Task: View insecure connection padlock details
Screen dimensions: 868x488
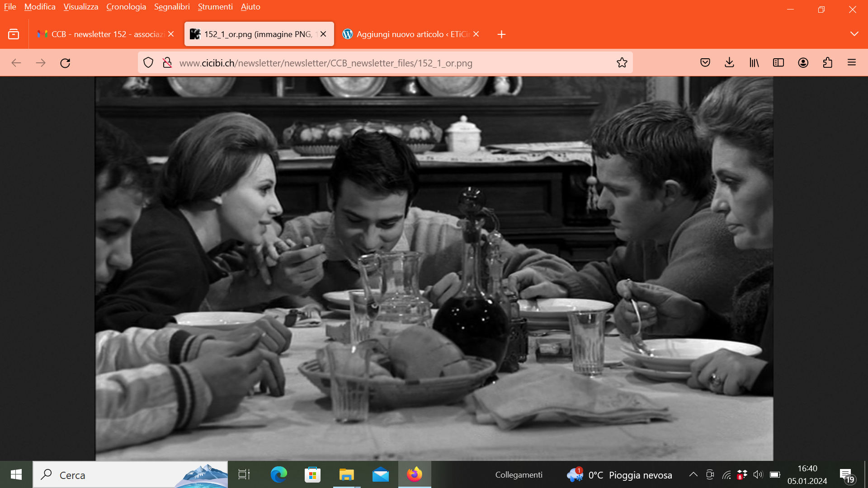Action: tap(167, 63)
